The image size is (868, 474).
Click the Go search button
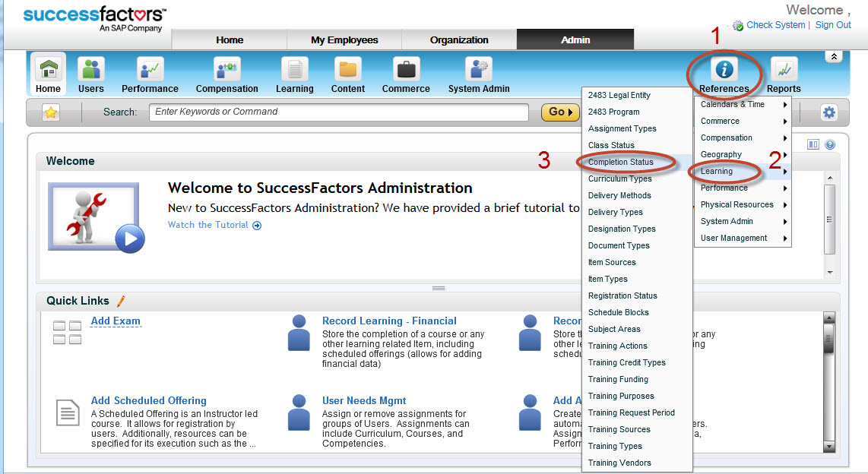click(560, 112)
